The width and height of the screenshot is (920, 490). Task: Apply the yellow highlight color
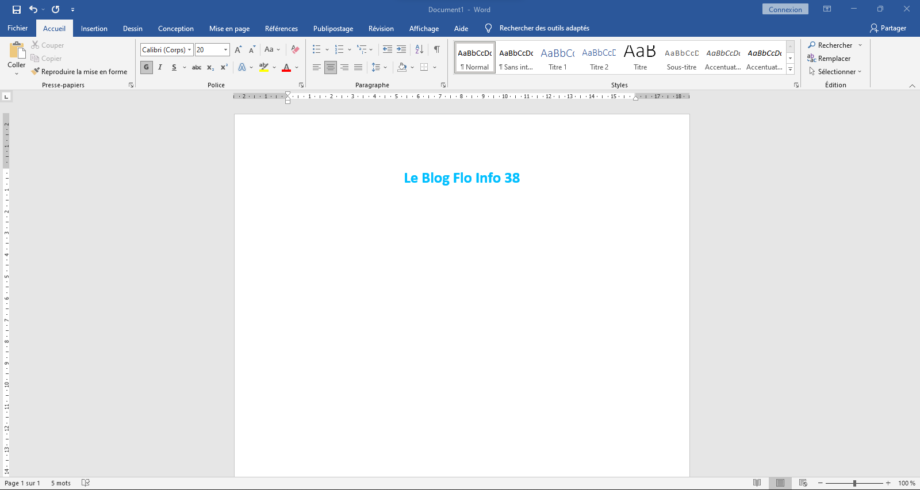(264, 67)
